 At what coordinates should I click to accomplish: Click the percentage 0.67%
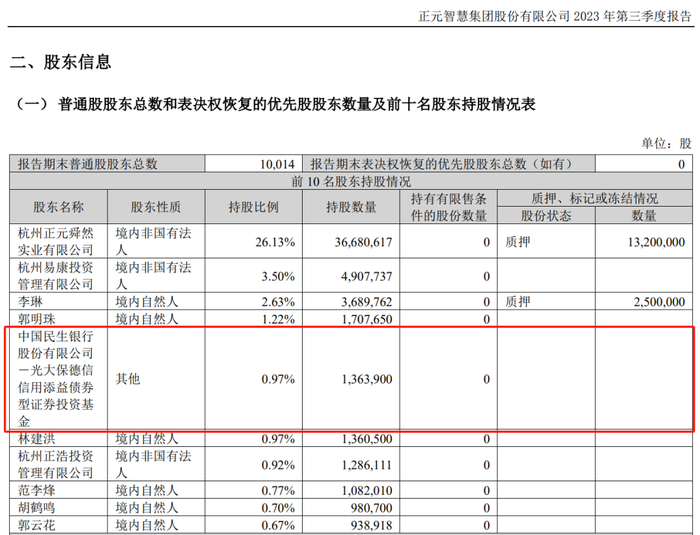point(278,526)
